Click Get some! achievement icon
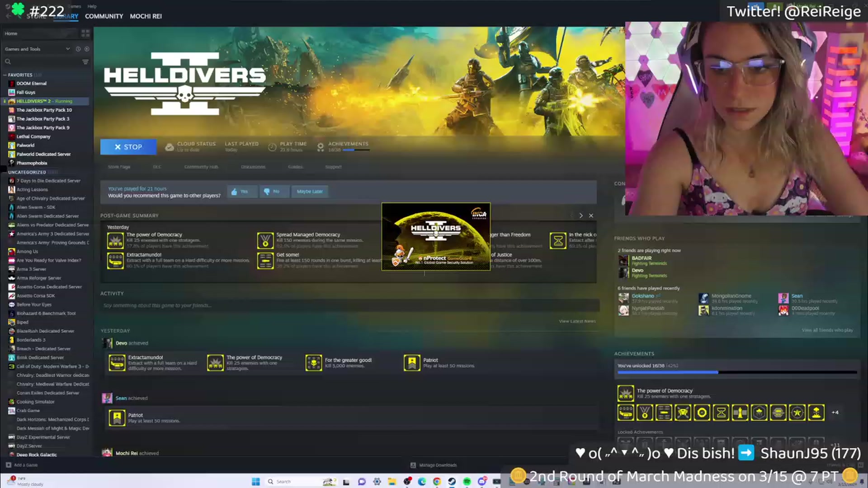The width and height of the screenshot is (868, 488). tap(265, 261)
